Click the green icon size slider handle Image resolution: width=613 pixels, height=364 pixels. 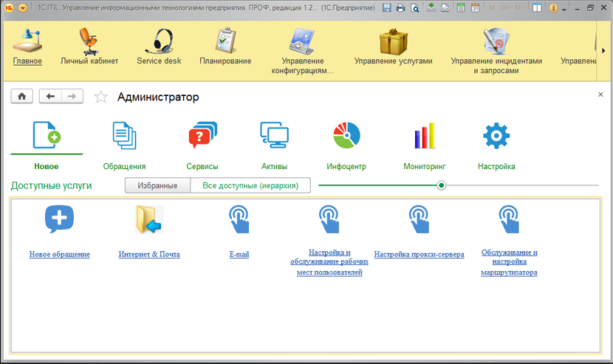[x=442, y=185]
